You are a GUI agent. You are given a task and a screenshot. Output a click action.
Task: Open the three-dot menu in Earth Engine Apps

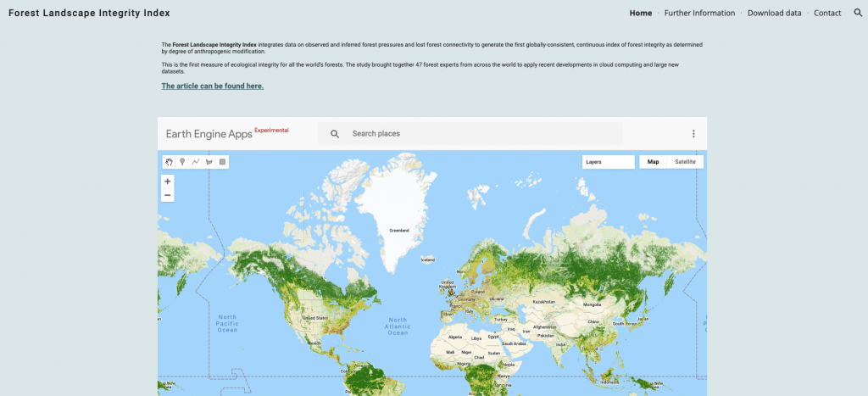(693, 134)
